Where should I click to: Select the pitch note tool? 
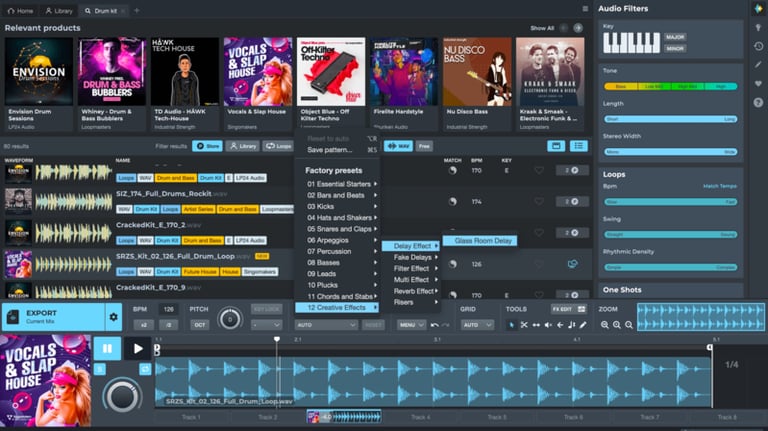click(572, 325)
